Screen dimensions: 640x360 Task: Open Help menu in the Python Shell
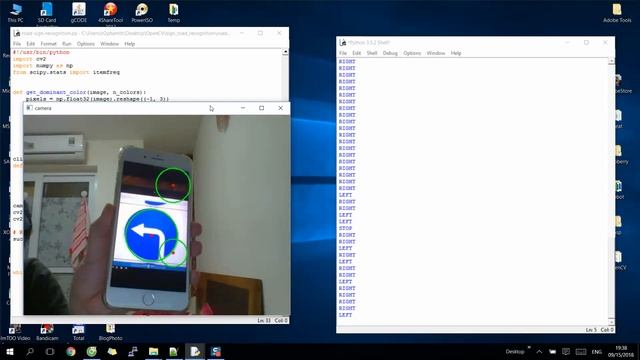coord(456,53)
